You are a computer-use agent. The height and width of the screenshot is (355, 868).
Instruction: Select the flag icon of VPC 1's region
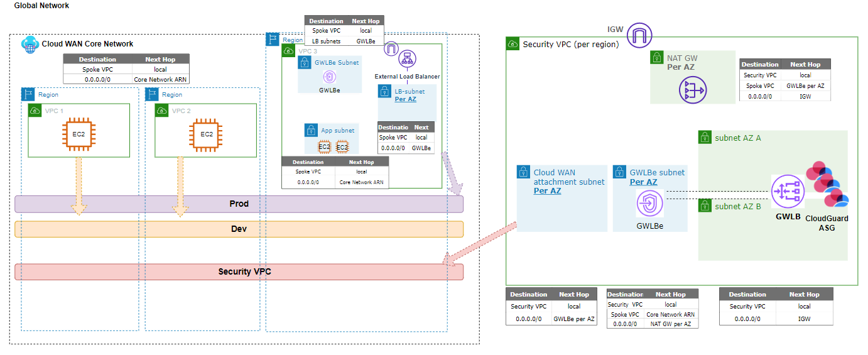point(28,94)
